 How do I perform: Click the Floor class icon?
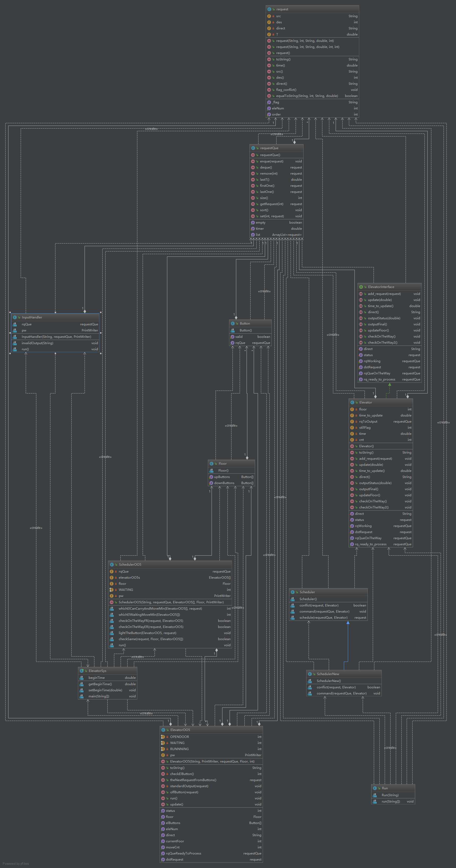coord(212,464)
